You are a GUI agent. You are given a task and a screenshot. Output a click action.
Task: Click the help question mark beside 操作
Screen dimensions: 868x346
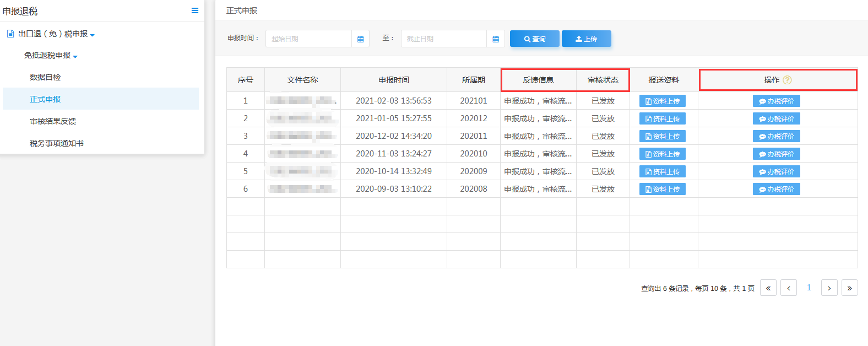click(x=788, y=80)
